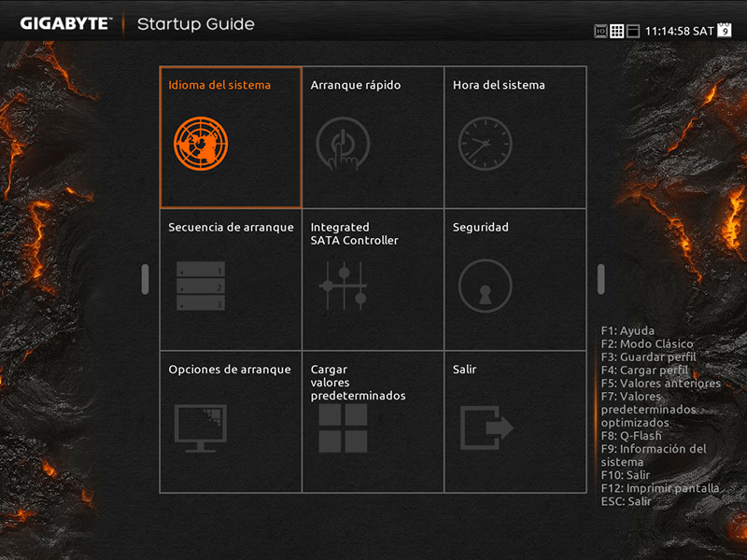Open the Opciones de arranque monitor icon
This screenshot has width=747, height=560.
tap(201, 428)
